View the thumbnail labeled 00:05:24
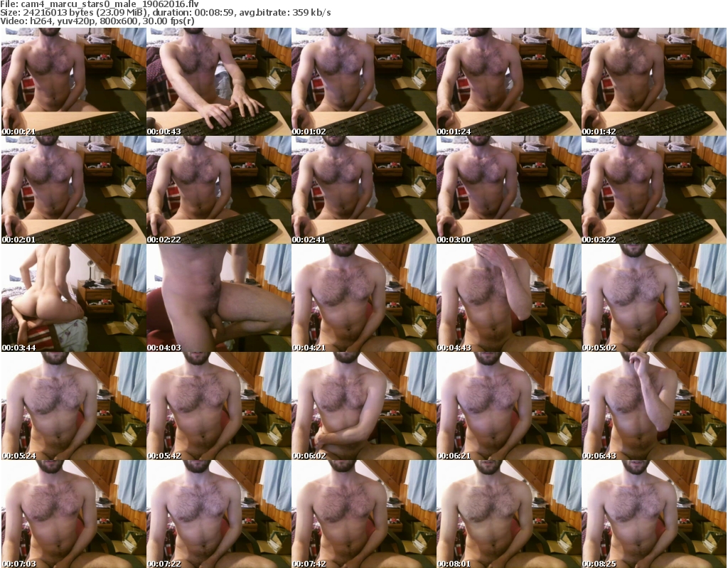The width and height of the screenshot is (728, 568). (73, 407)
